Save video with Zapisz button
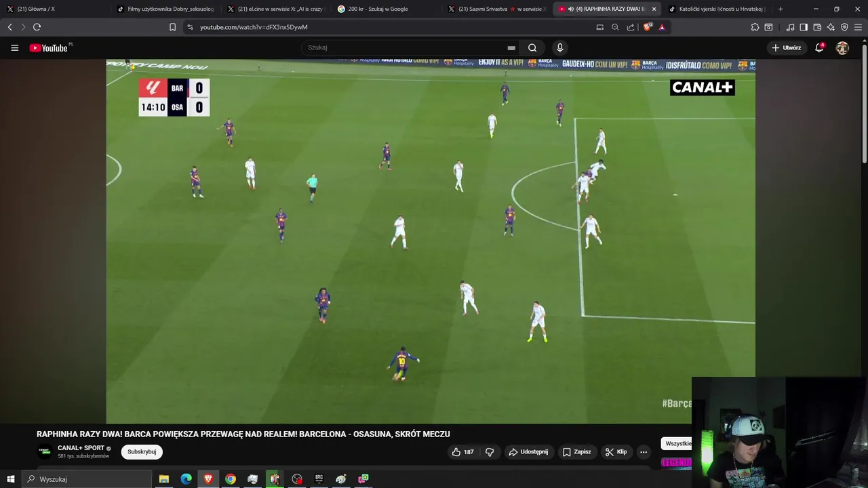This screenshot has width=868, height=488. click(x=576, y=452)
